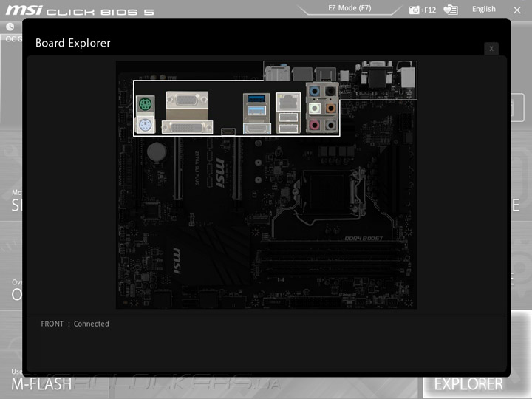Click the MSI Click BIOS 5 logo
The image size is (532, 399).
[x=80, y=10]
